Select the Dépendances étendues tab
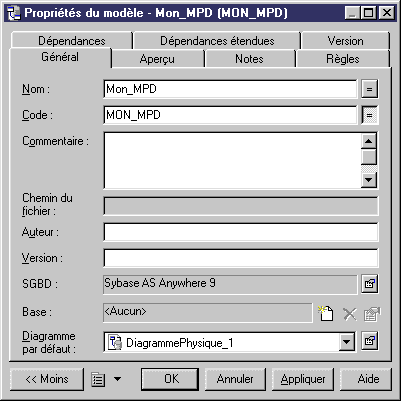401x401 pixels. click(x=217, y=41)
